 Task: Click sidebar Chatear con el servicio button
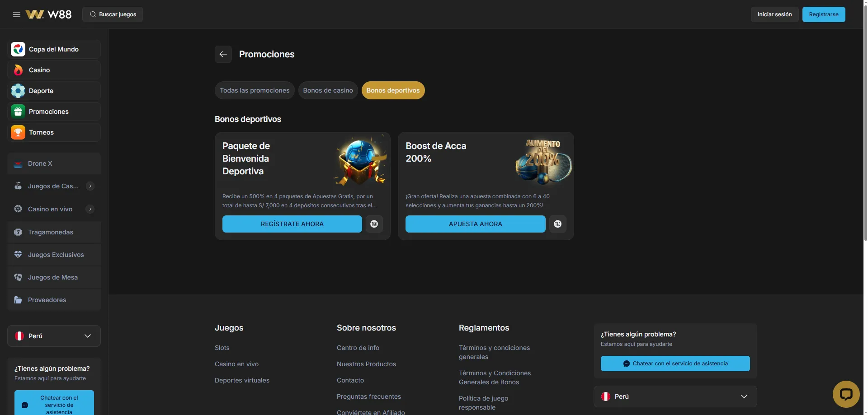pos(54,402)
